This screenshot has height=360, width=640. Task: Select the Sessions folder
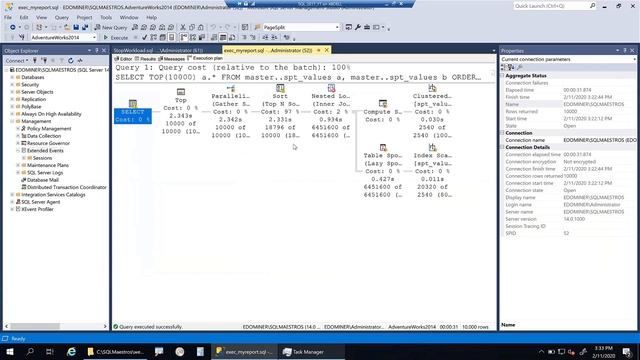coord(42,158)
